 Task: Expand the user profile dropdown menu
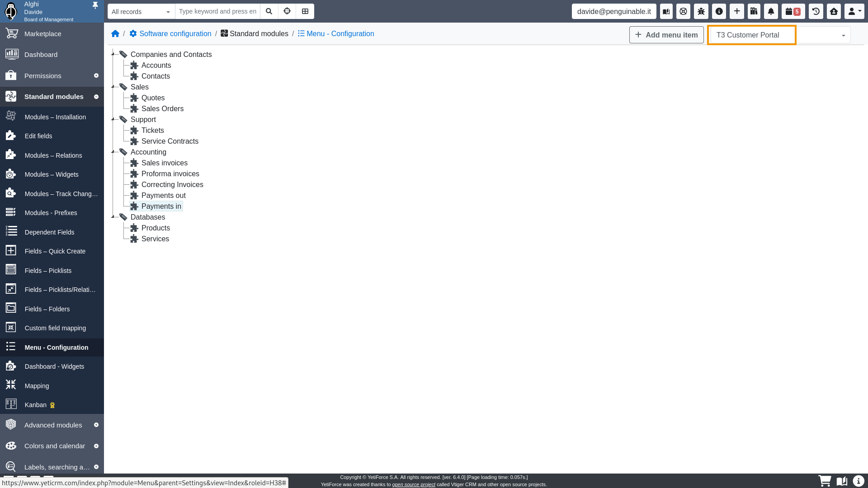(854, 11)
